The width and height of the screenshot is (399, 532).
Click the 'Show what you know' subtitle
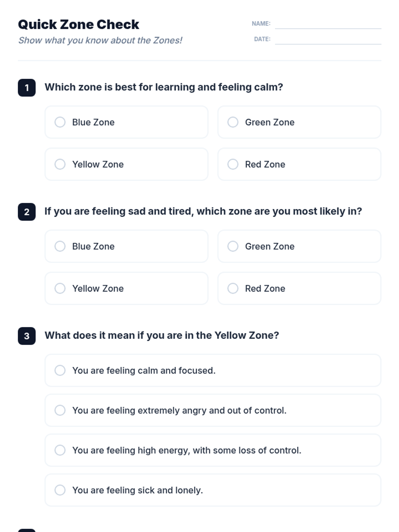point(100,41)
